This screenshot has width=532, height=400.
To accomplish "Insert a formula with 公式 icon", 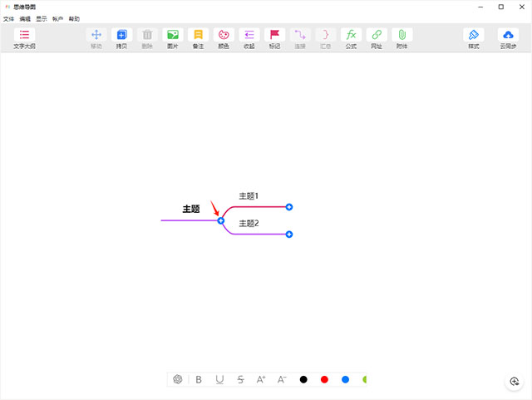I will point(351,36).
